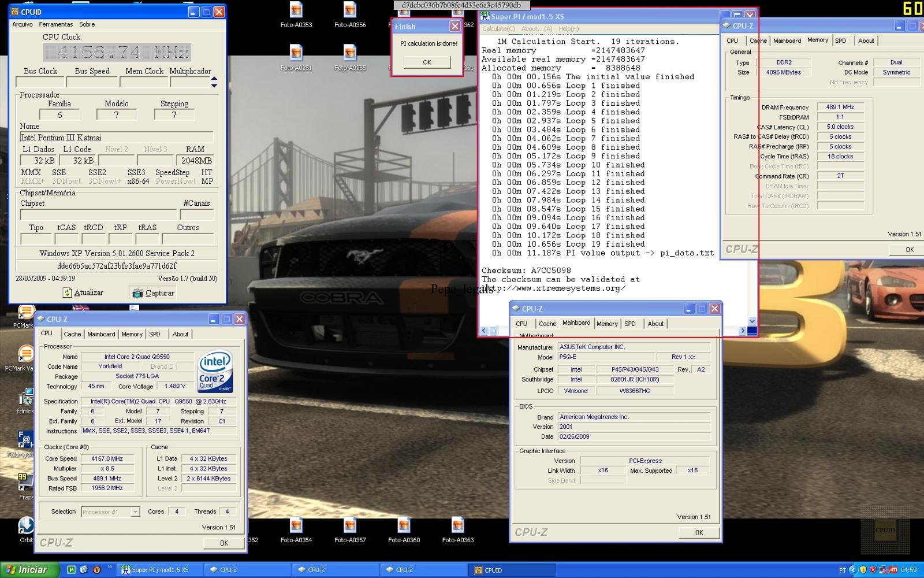924x578 pixels.
Task: Open the Iniciar start menu
Action: pos(30,570)
